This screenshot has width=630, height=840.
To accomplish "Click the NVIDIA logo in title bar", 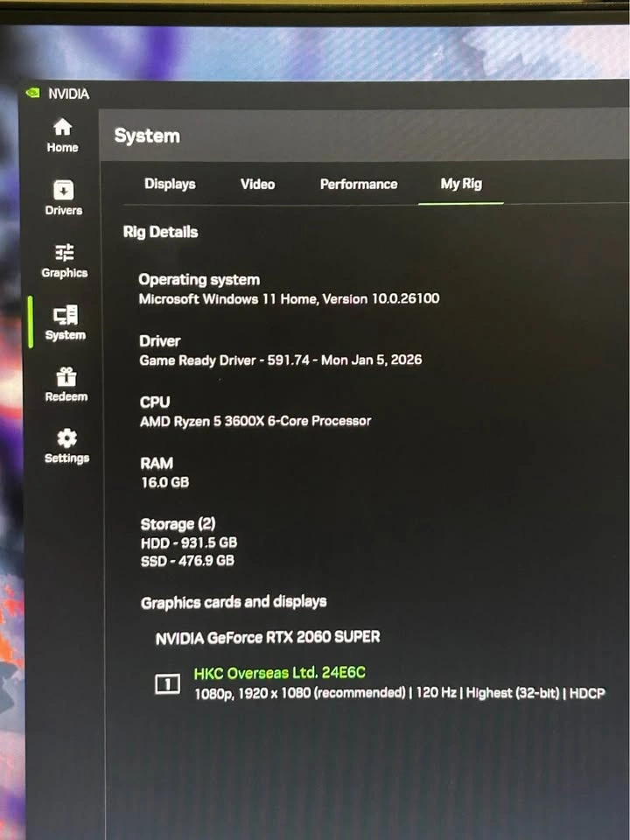I will (33, 94).
